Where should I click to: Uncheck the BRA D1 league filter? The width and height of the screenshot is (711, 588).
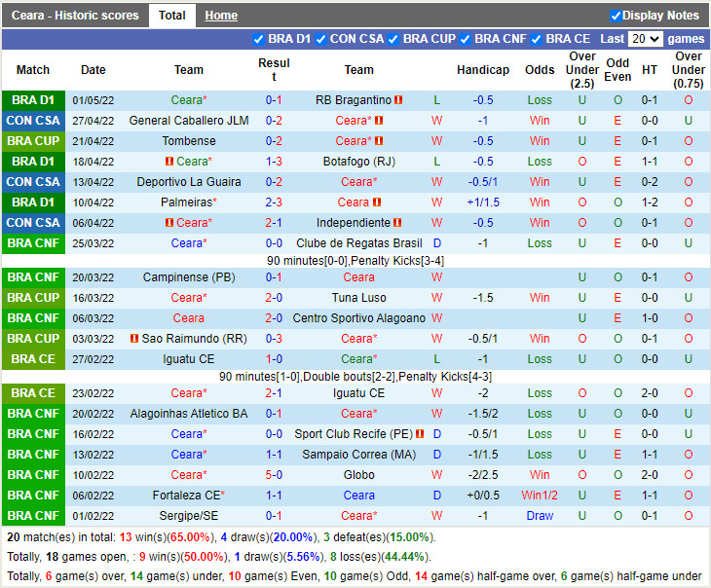258,39
